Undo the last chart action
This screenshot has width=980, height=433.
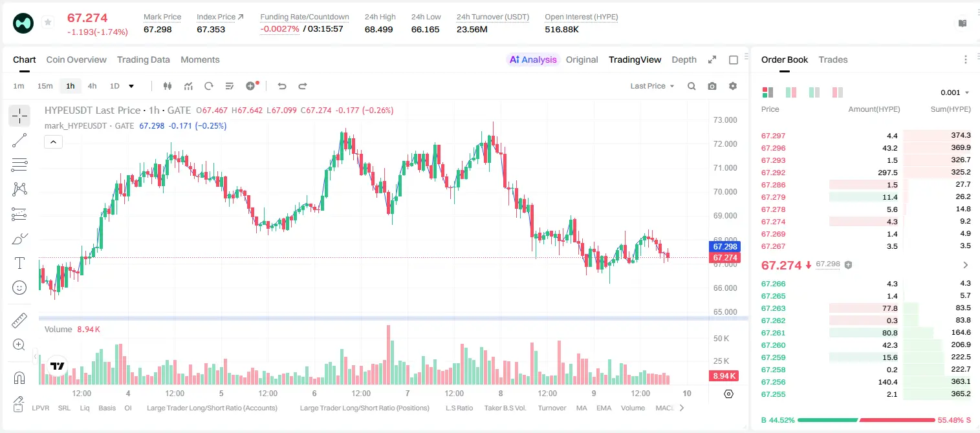(x=282, y=86)
